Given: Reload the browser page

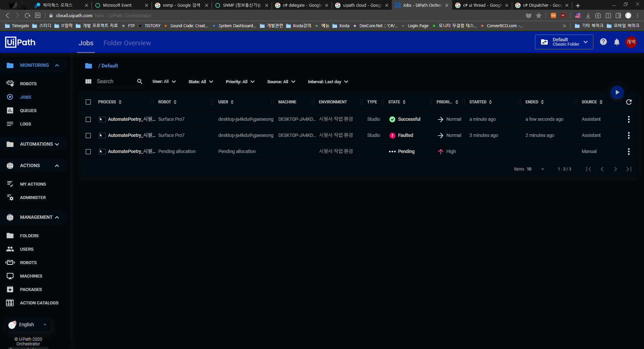Looking at the screenshot, I should [x=28, y=15].
